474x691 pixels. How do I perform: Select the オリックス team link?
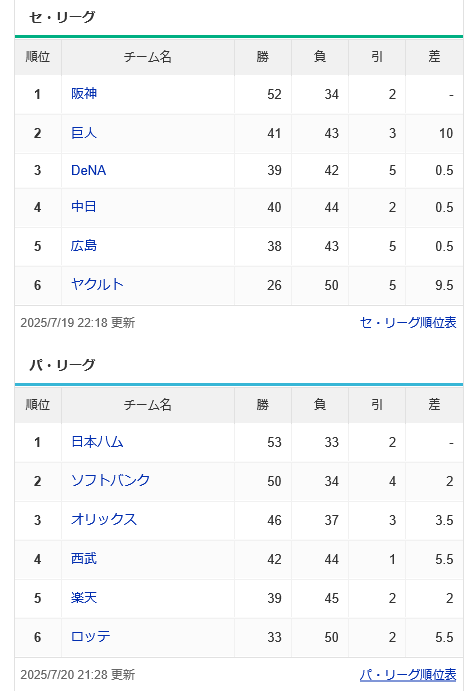pos(104,520)
